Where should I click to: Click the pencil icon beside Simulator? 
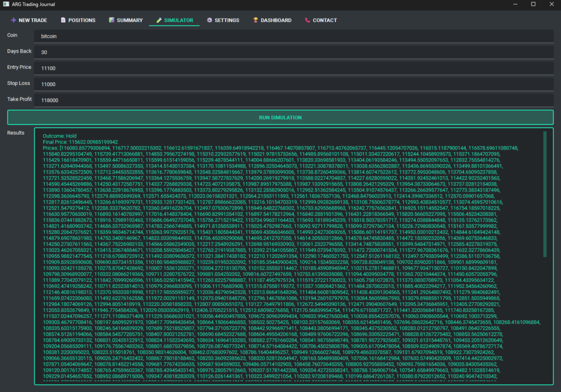point(159,20)
